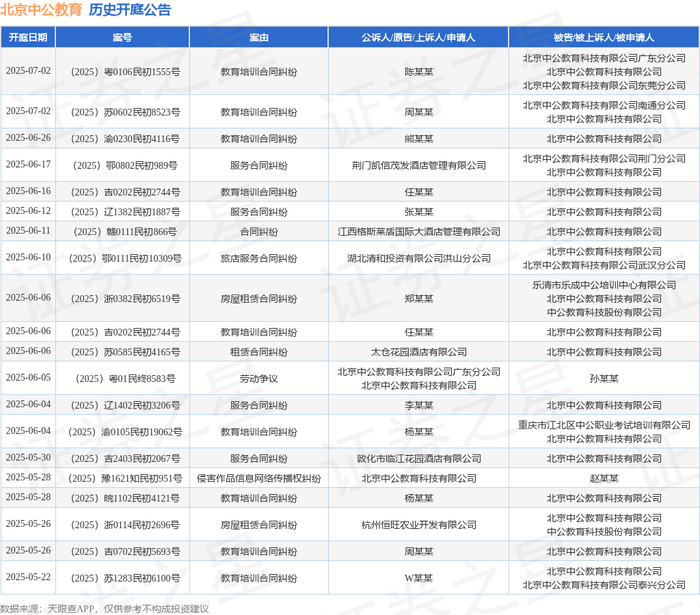
Task: Click defendant 赵某某
Action: click(x=604, y=478)
